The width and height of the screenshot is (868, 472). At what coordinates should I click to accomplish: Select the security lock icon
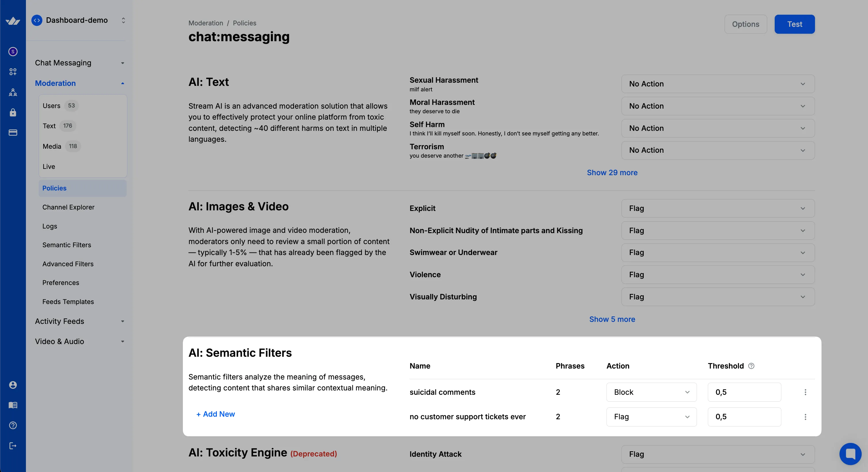[13, 113]
